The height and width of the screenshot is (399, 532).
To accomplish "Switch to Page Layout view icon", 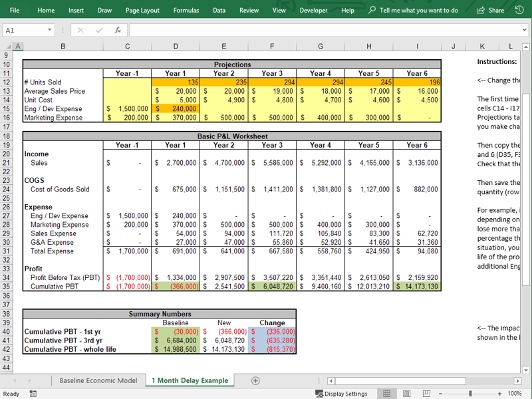I will point(406,394).
